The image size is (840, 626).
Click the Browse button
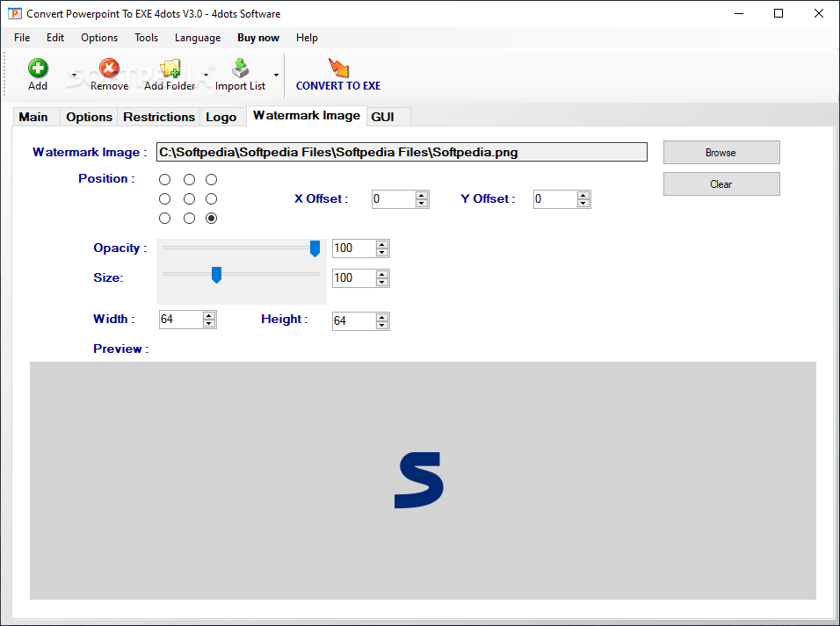(x=721, y=153)
